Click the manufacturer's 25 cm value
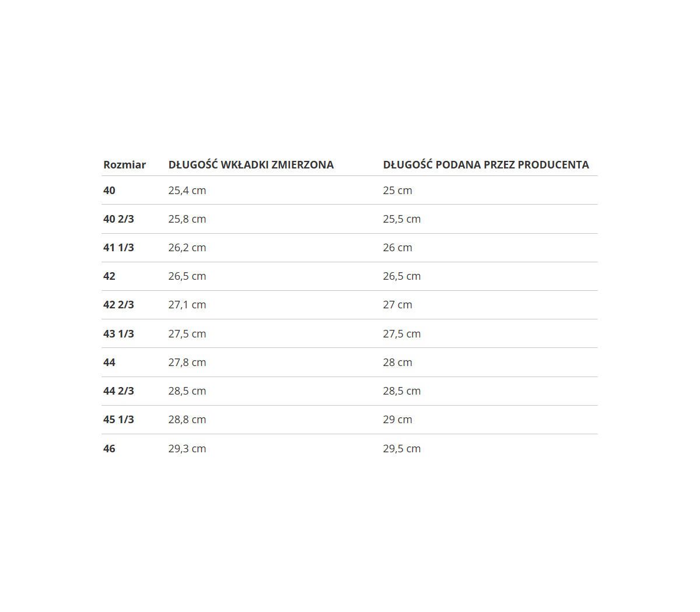Image resolution: width=700 pixels, height=612 pixels. [397, 191]
